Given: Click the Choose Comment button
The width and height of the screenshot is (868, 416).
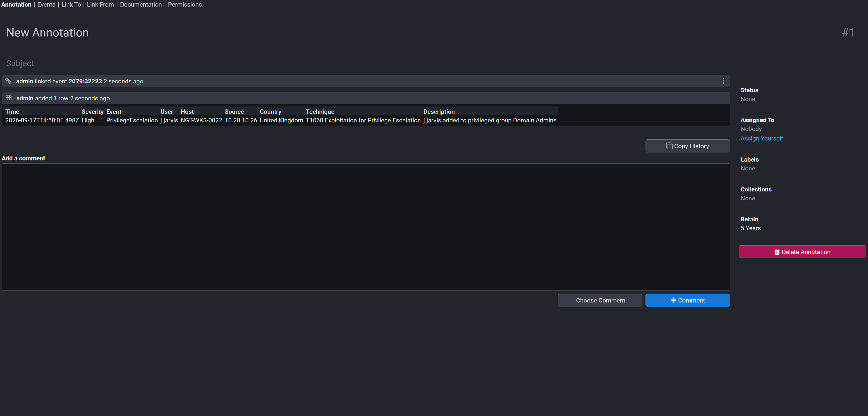Looking at the screenshot, I should pos(600,300).
